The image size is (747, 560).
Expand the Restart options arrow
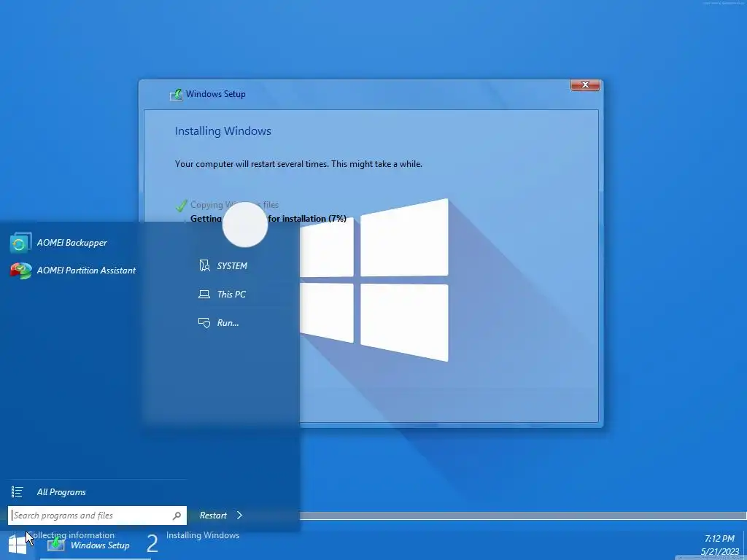click(239, 516)
